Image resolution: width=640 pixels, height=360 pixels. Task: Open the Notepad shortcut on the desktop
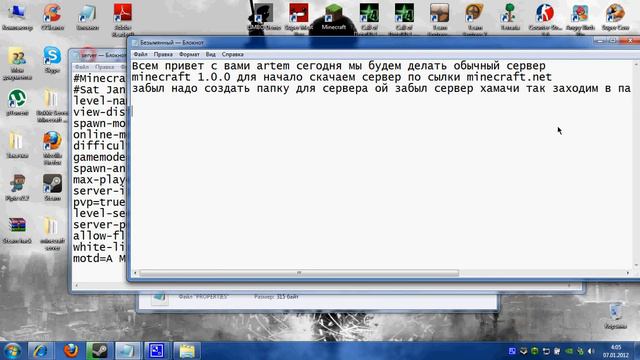coord(87,17)
